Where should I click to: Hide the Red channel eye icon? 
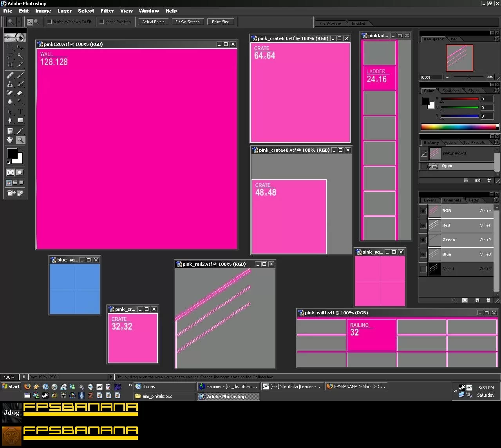coord(423,225)
